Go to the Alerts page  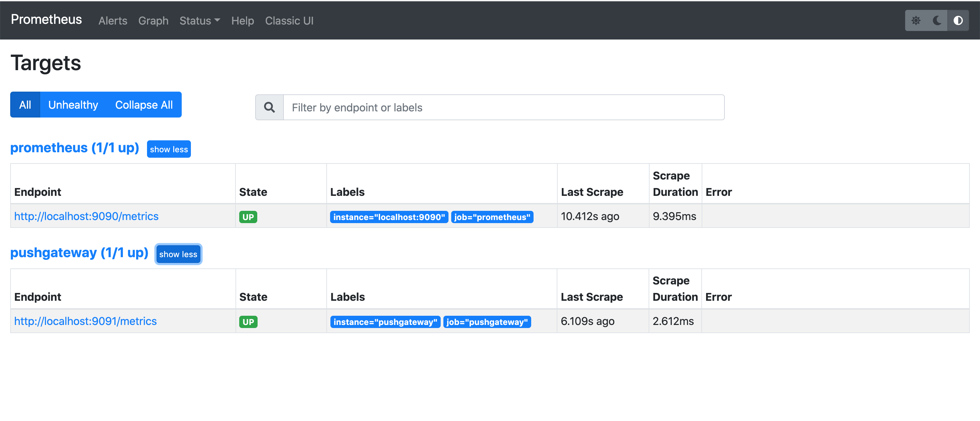pyautogui.click(x=113, y=20)
